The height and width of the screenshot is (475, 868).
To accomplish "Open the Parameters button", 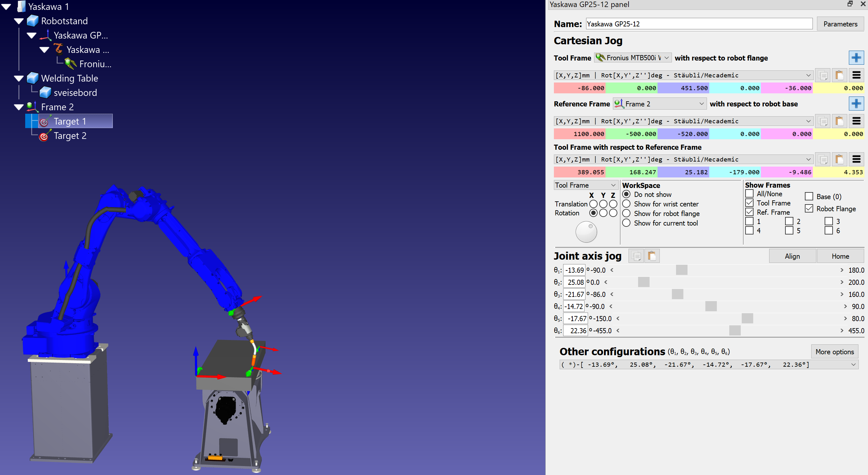I will pyautogui.click(x=840, y=24).
